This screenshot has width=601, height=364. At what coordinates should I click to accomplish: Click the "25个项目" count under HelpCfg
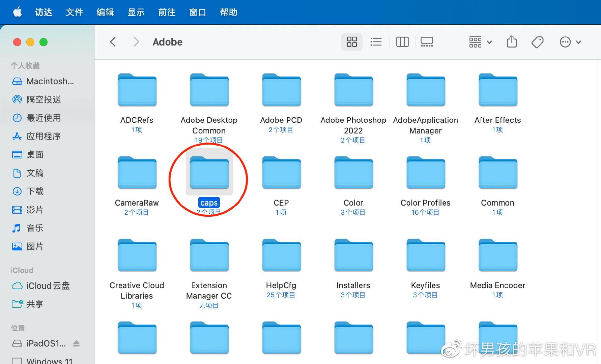pyautogui.click(x=281, y=295)
